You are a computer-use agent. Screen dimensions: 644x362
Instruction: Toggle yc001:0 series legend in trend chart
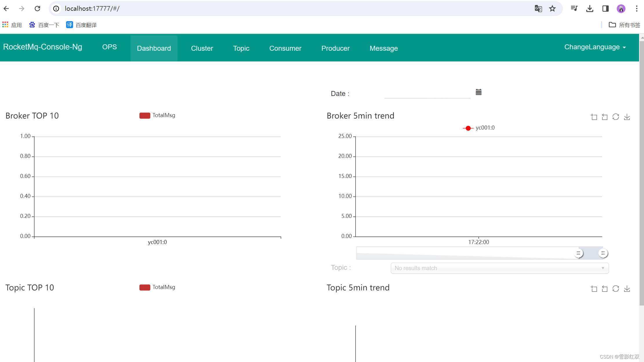coord(479,128)
